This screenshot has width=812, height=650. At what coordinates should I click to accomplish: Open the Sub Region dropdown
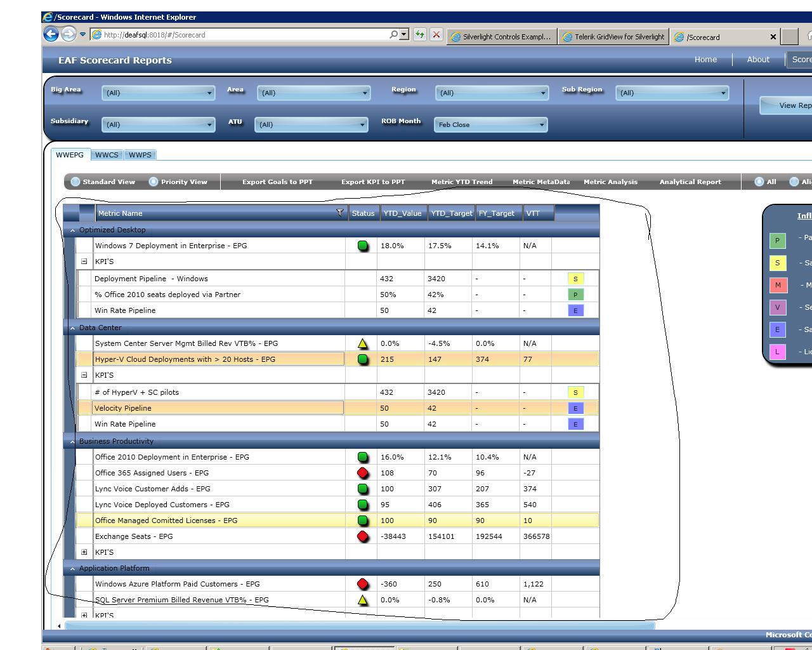click(672, 93)
